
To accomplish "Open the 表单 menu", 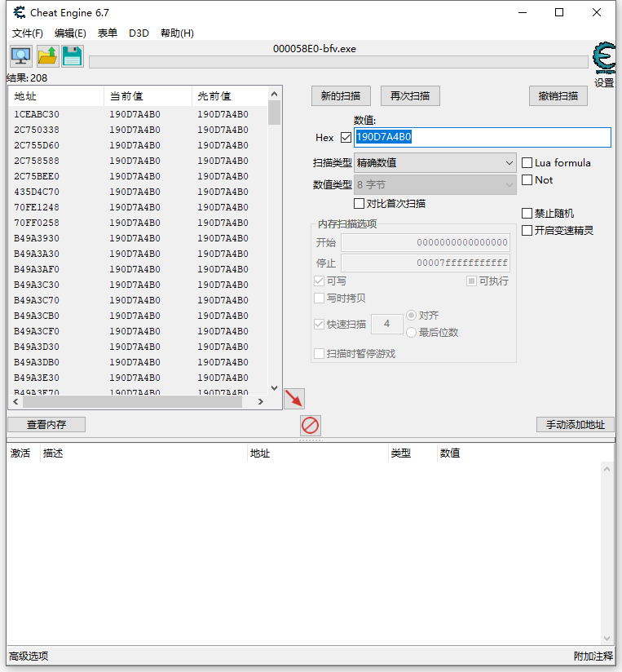I will [107, 33].
